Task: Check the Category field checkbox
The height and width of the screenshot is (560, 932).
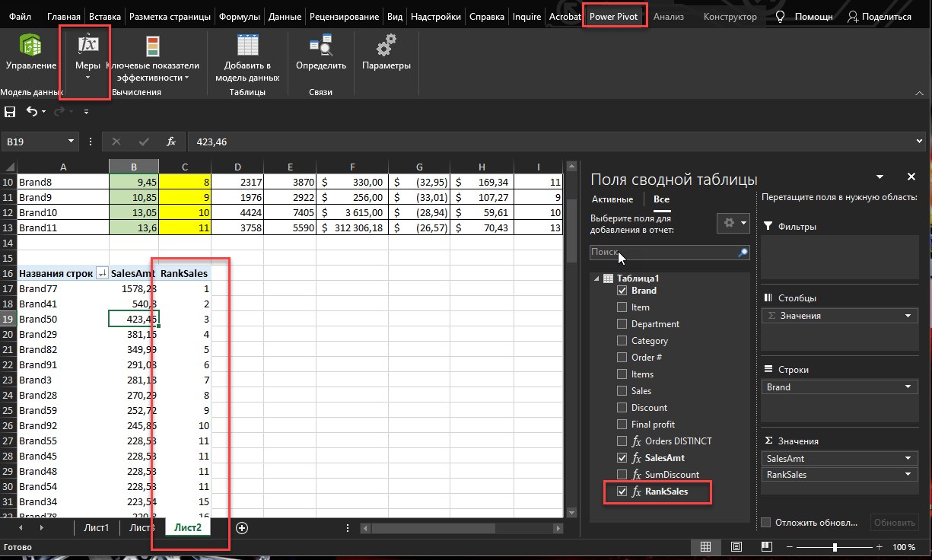Action: [622, 341]
